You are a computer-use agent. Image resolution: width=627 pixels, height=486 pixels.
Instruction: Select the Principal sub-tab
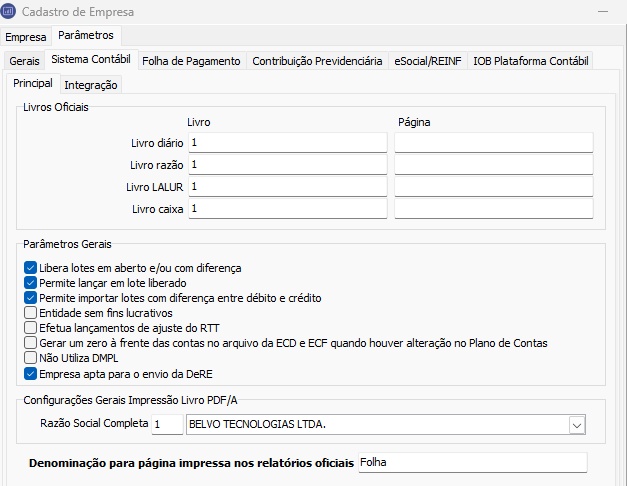click(x=33, y=83)
